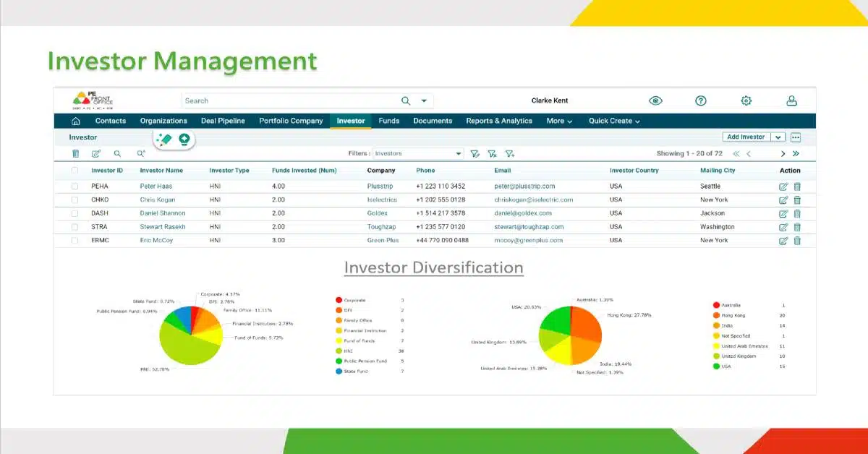This screenshot has width=868, height=454.
Task: Open the Green Plus company link
Action: (383, 241)
